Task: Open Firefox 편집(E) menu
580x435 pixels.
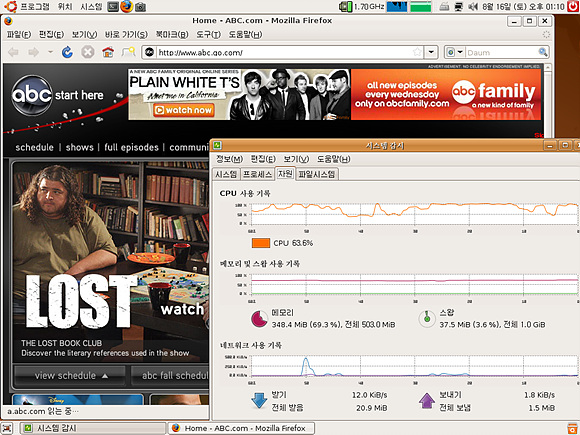Action: pos(51,34)
